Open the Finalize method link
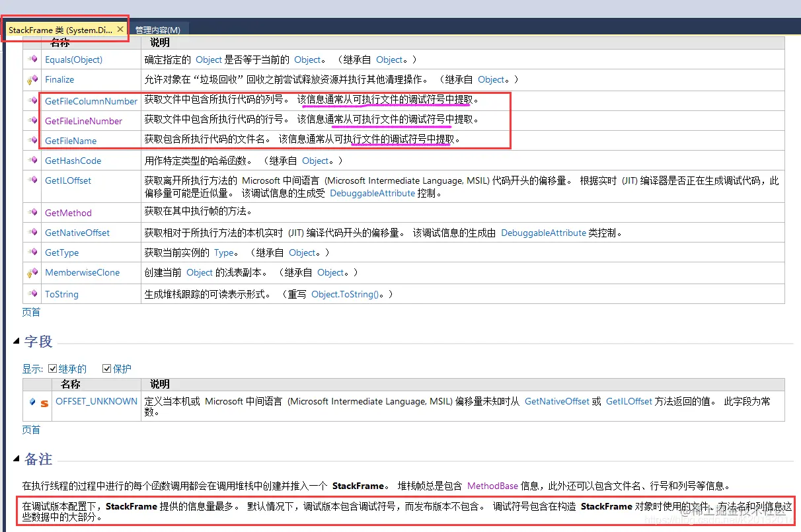 [x=59, y=79]
